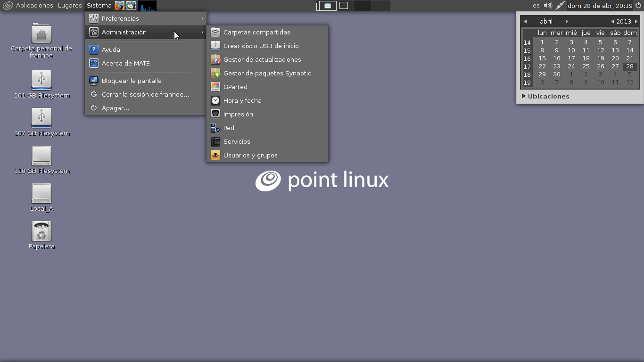Advance the calendar to 2014 with the arrow

point(636,21)
